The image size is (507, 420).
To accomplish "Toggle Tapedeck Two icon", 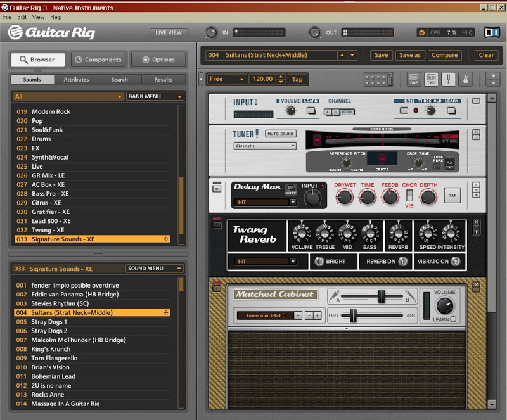I will [x=431, y=79].
